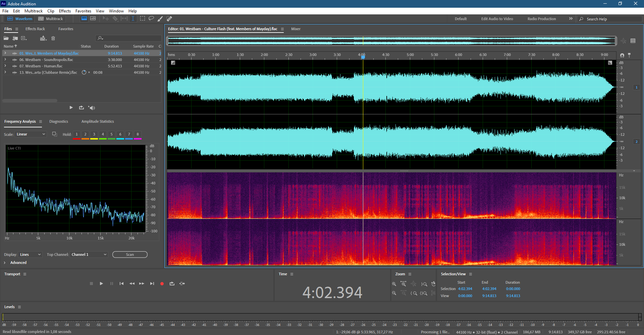644x335 pixels.
Task: Click Zoom Out Full clock icon
Action: click(433, 284)
